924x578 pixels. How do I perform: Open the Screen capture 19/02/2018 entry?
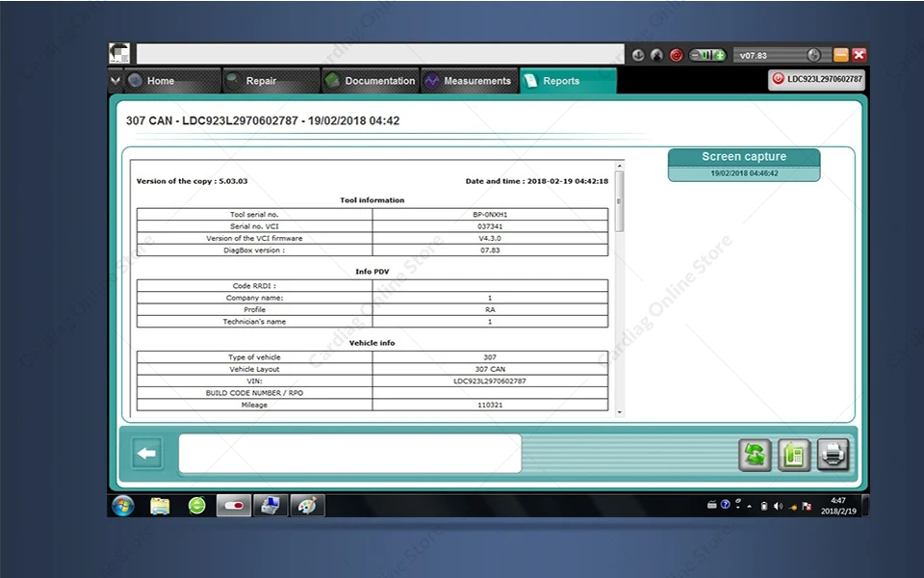744,165
